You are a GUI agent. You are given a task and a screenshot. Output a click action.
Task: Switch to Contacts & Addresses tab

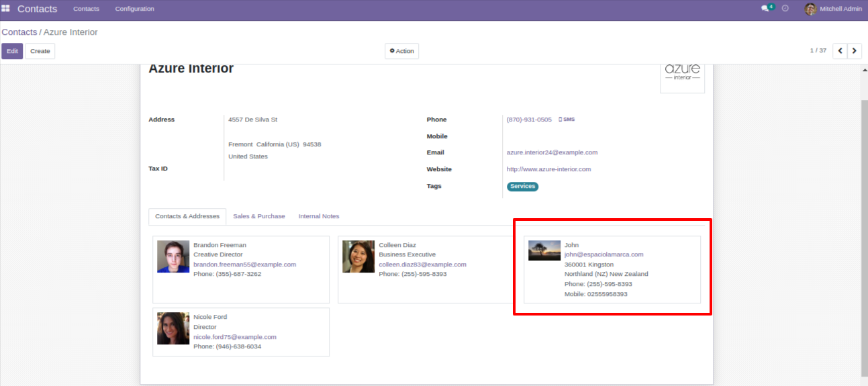(x=187, y=216)
